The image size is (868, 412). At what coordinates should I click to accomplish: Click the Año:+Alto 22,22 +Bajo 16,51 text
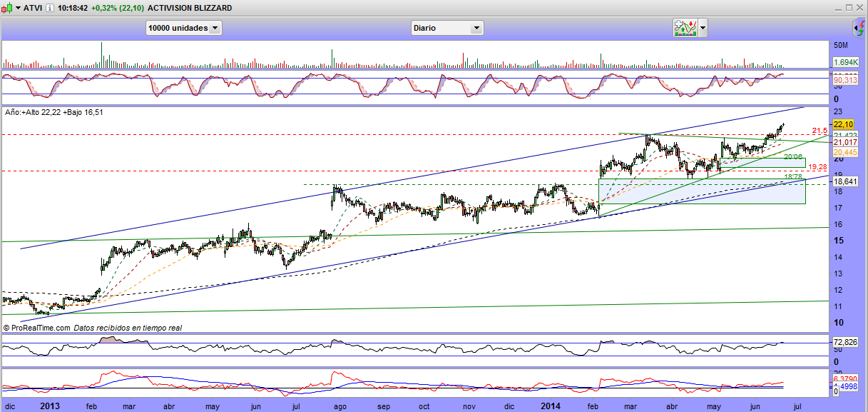(55, 112)
